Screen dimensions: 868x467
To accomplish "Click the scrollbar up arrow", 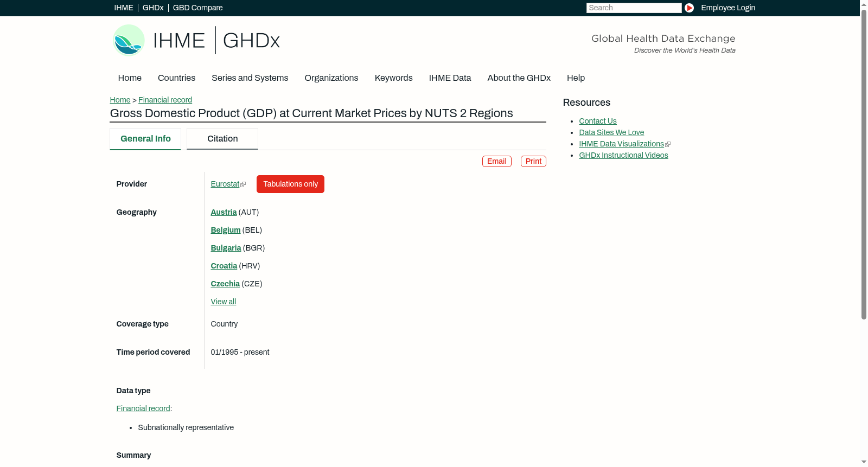I will pos(864,4).
